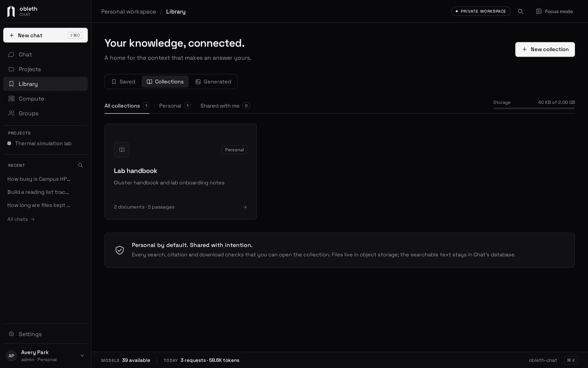Click the Projects folder icon
This screenshot has width=588, height=368.
coord(11,69)
